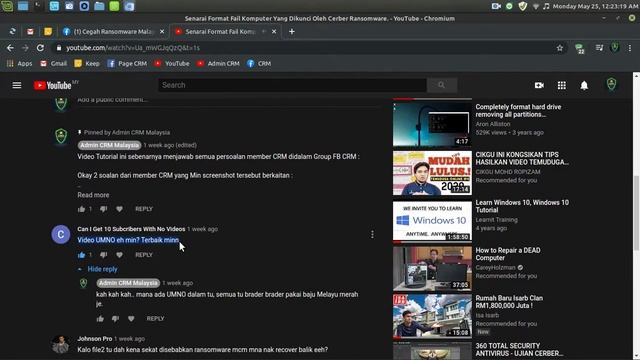Open the file manager folder icon in panel

pos(99,6)
